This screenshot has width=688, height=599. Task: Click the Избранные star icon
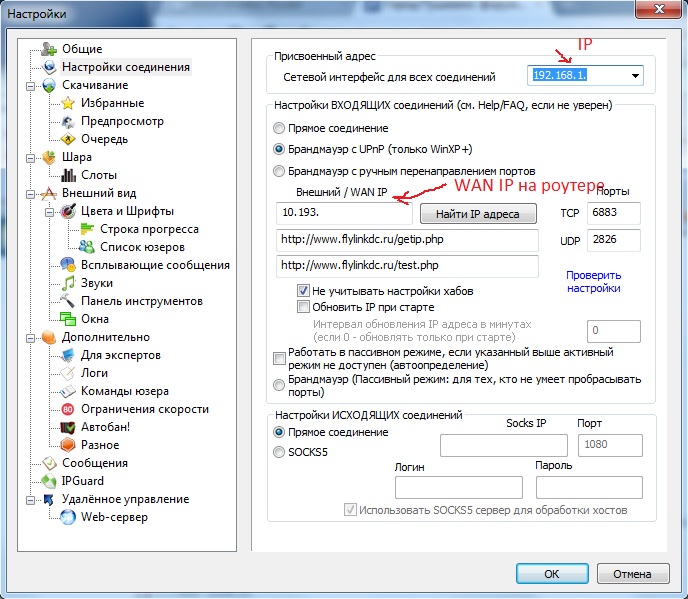click(67, 103)
